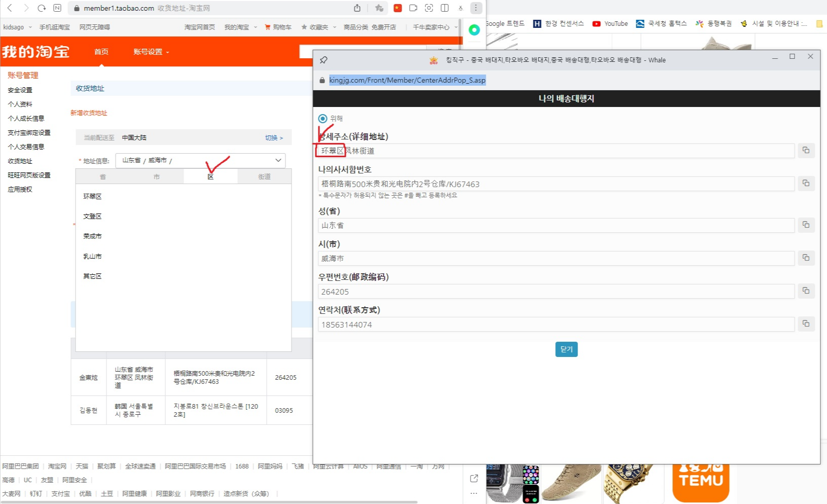The height and width of the screenshot is (504, 827).
Task: Open the 동행복권 bookmark
Action: tap(713, 24)
